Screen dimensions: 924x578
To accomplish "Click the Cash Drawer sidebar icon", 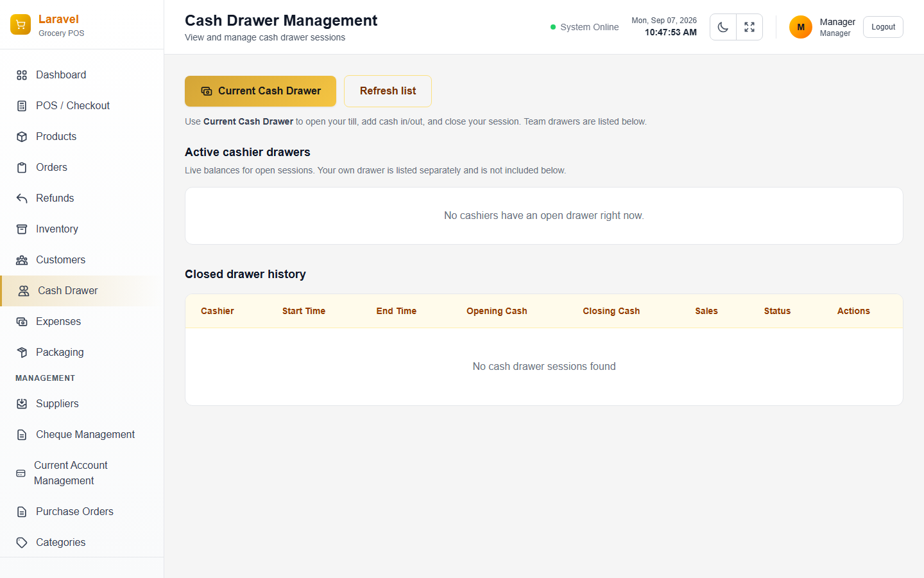I will tap(24, 291).
